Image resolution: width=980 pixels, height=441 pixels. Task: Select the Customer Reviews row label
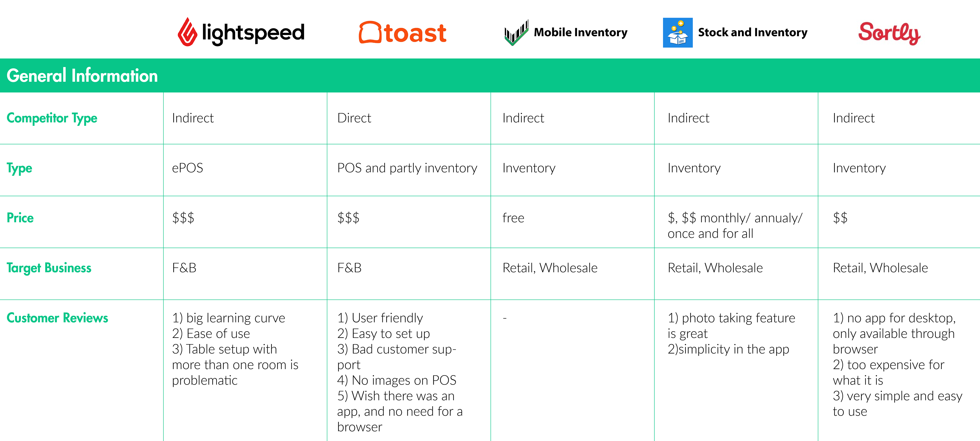pos(57,318)
